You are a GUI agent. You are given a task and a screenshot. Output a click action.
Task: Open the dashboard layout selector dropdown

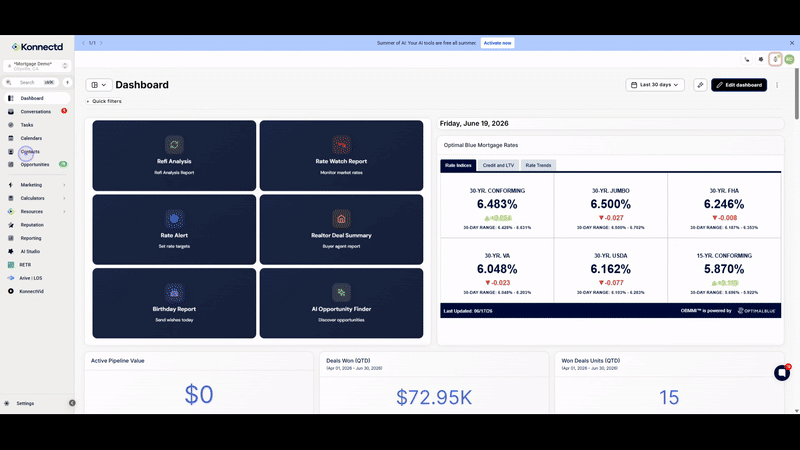pos(98,85)
